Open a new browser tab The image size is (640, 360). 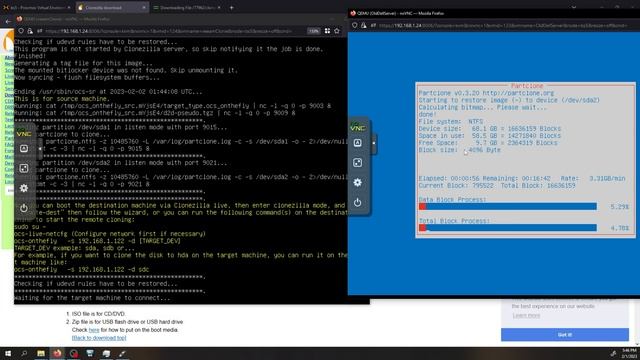(231, 7)
